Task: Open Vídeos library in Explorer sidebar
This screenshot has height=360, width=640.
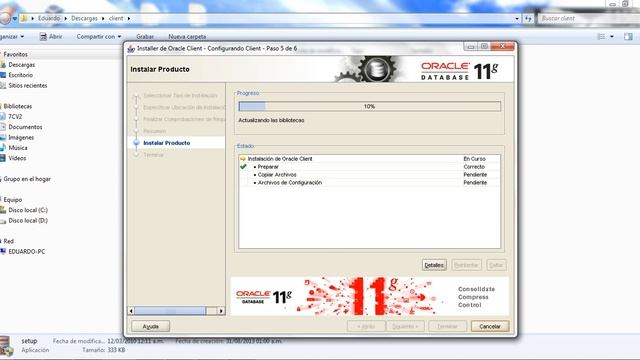Action: [17, 158]
